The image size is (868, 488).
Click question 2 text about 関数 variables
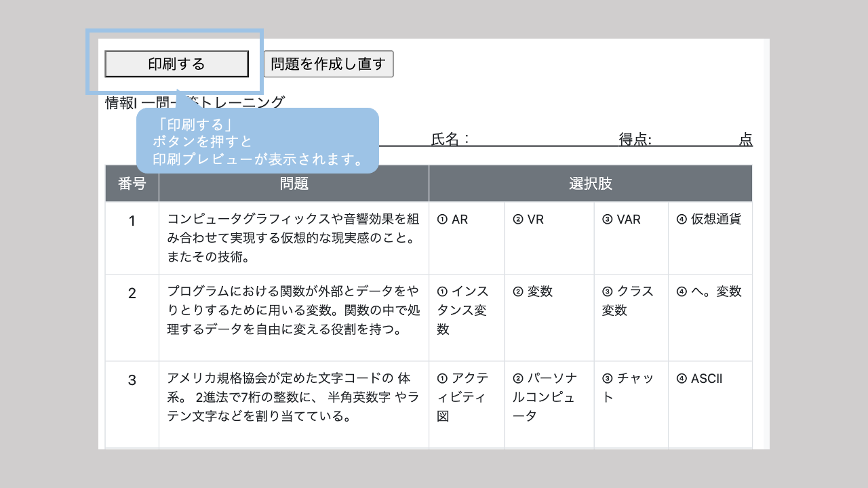[293, 310]
